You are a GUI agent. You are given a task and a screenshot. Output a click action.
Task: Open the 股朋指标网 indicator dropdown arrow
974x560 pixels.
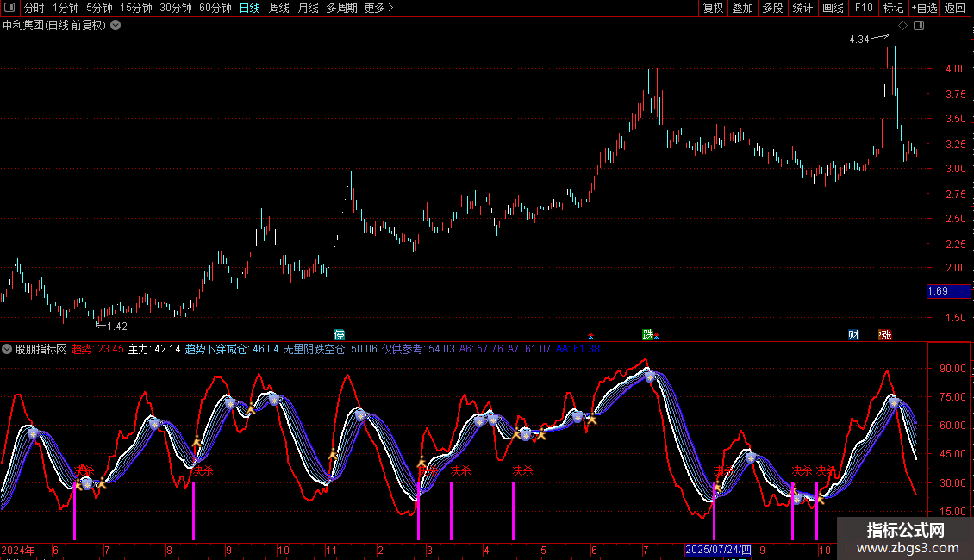click(x=7, y=349)
